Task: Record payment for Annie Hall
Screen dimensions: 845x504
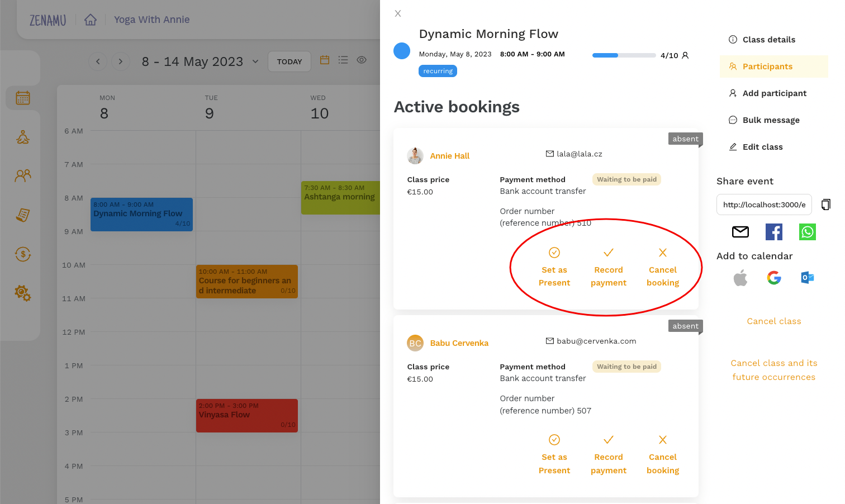Action: coord(609,267)
